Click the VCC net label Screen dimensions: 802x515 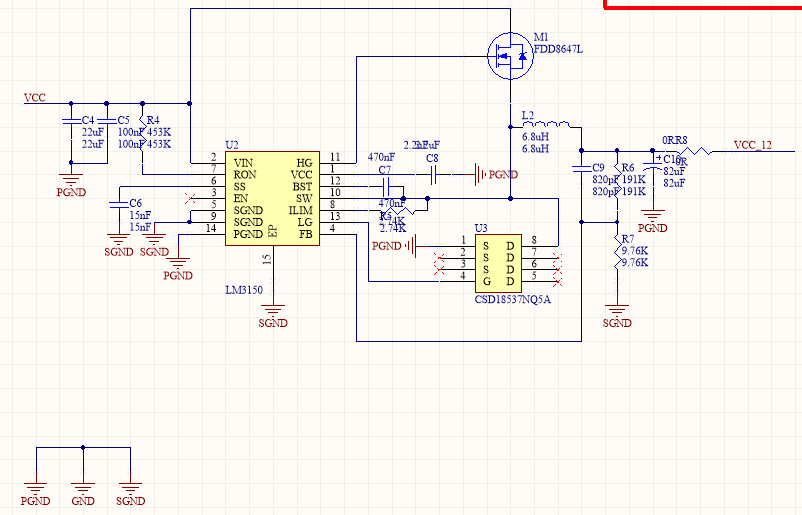pyautogui.click(x=35, y=97)
